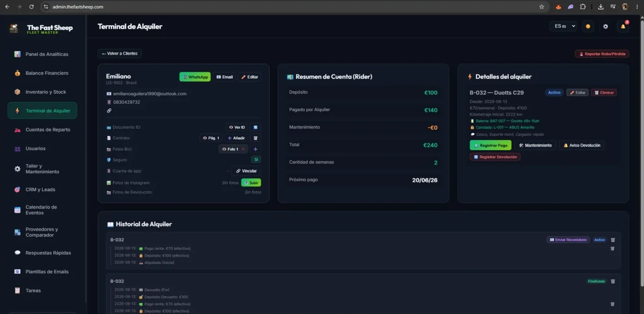This screenshot has width=644, height=314.
Task: Remove Foto 1 with the red X
Action: coord(243,149)
